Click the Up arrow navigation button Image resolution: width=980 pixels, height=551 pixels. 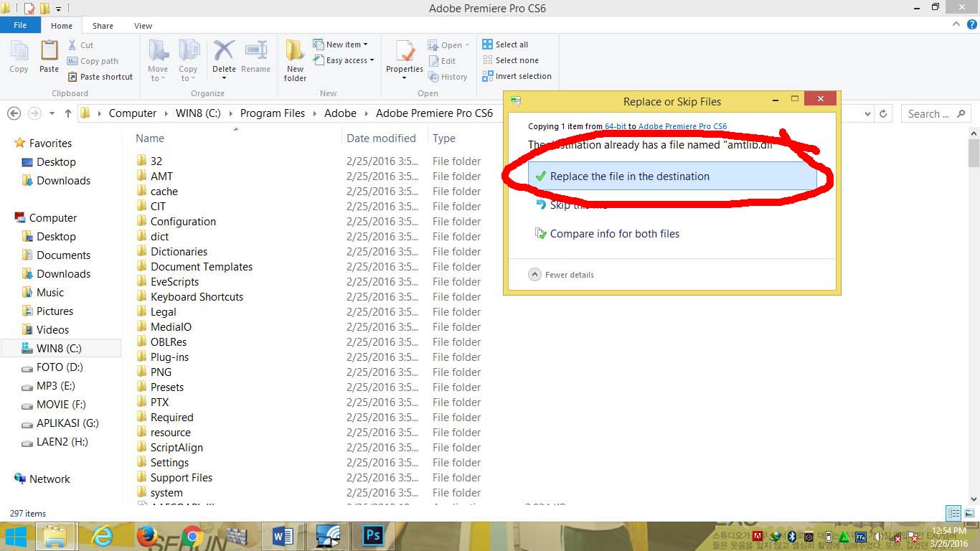[68, 113]
